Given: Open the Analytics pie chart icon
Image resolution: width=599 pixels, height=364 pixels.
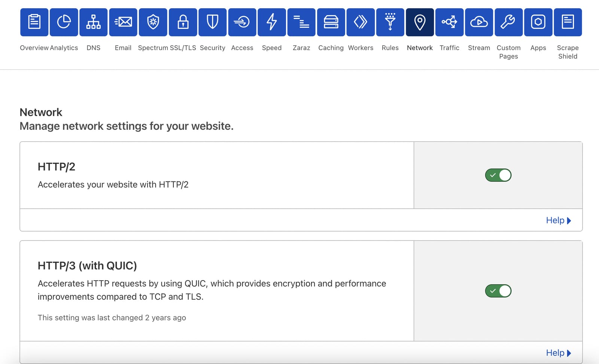Looking at the screenshot, I should [x=64, y=22].
